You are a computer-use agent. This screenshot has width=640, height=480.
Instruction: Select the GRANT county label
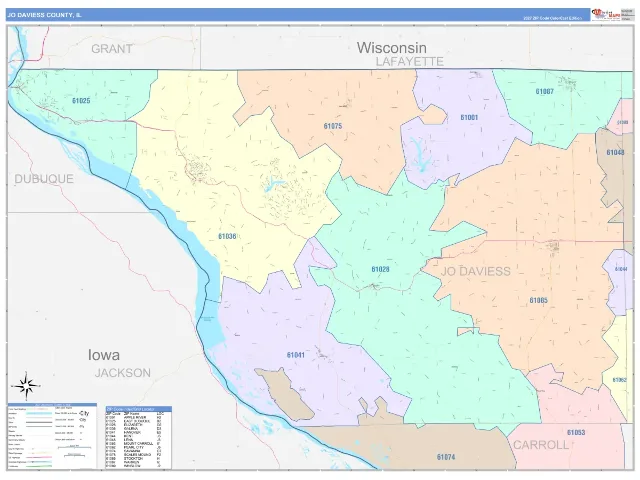(x=111, y=49)
